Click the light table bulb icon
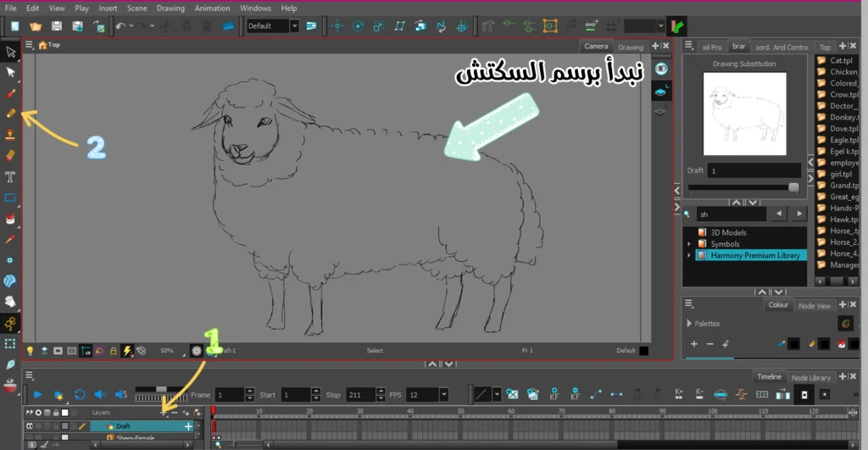This screenshot has width=868, height=450. pyautogui.click(x=30, y=351)
